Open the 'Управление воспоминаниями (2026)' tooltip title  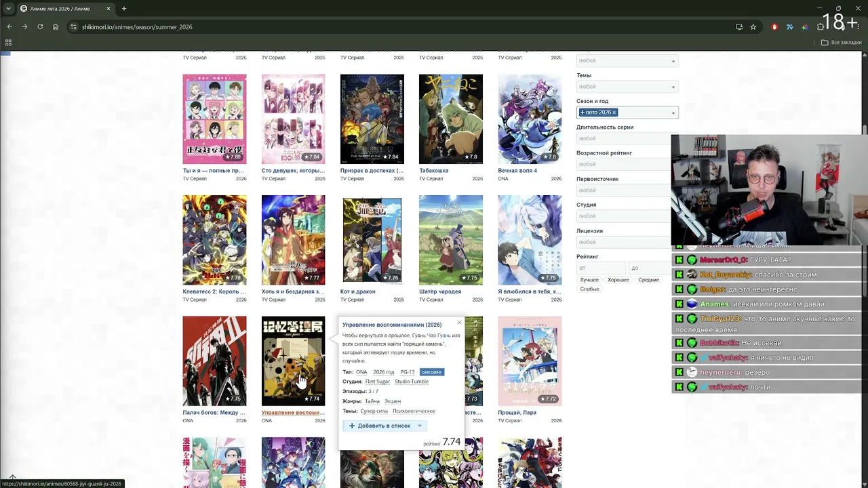coord(392,325)
